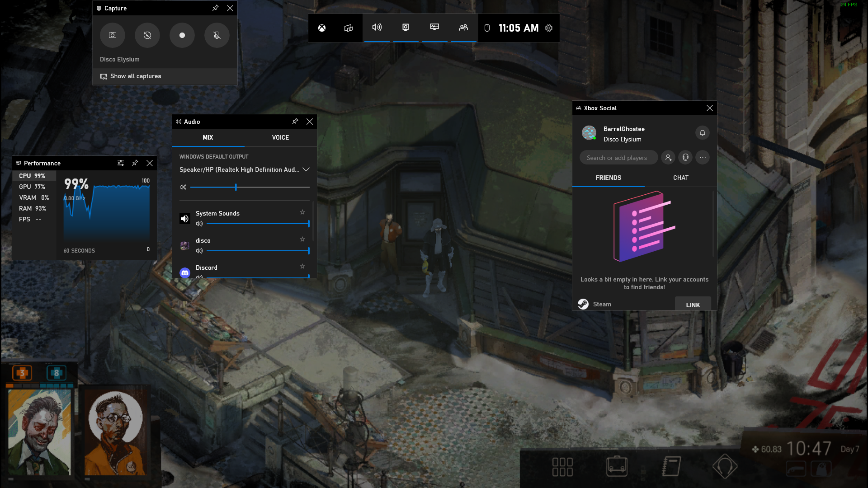Screen dimensions: 868x488
Task: Select the Kim Kitsuragi orange portrait
Action: [116, 432]
